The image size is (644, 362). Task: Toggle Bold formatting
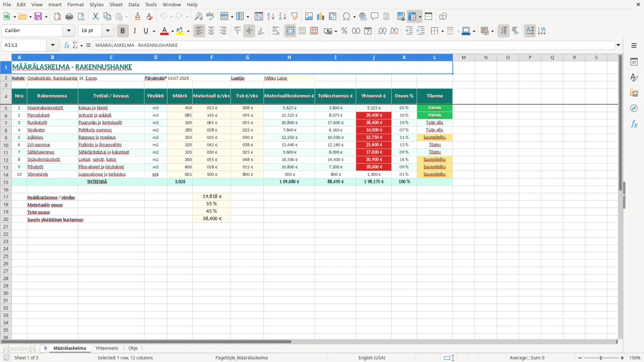click(123, 31)
